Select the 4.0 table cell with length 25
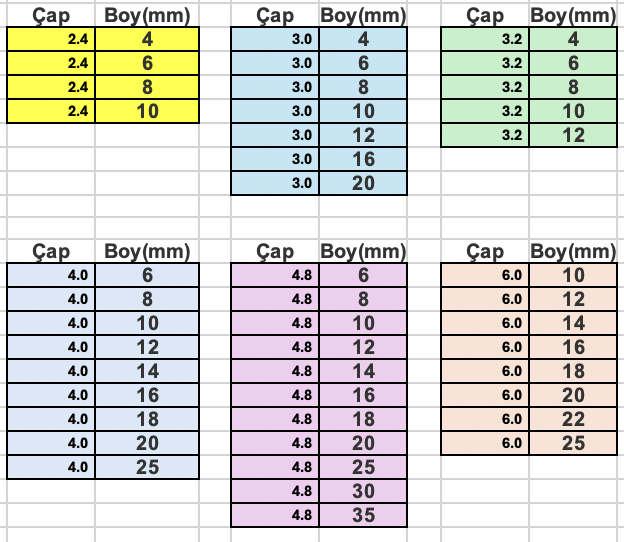Screen dimensions: 624x542 click(147, 467)
